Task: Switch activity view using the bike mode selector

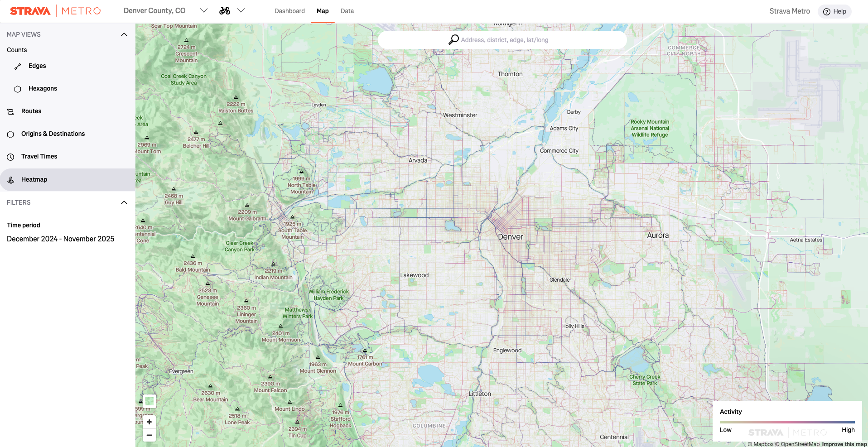Action: (x=241, y=10)
